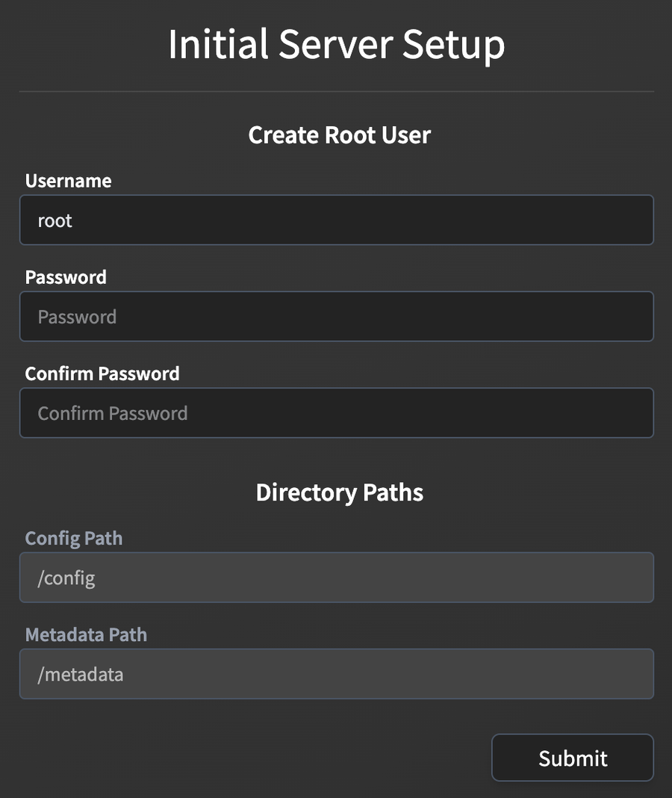Click the Username input field containing root
This screenshot has height=798, width=672.
coord(336,220)
